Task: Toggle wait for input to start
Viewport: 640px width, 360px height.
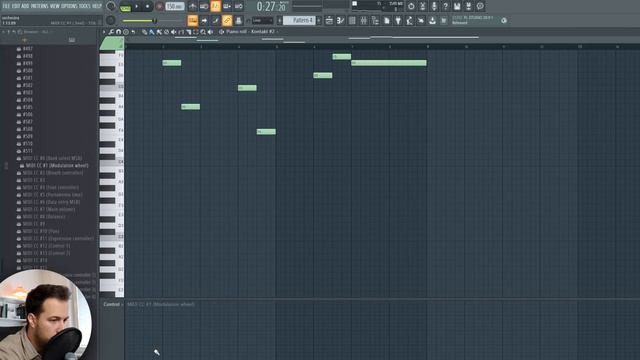Action: tap(204, 7)
